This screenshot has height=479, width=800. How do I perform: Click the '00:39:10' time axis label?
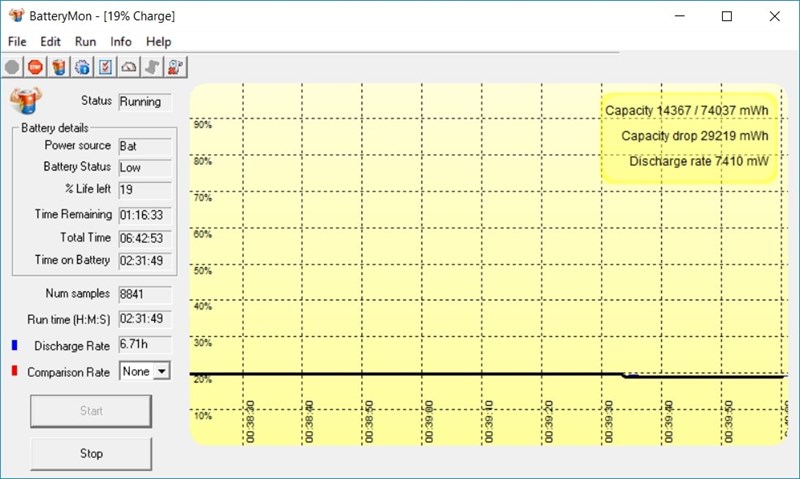point(489,422)
